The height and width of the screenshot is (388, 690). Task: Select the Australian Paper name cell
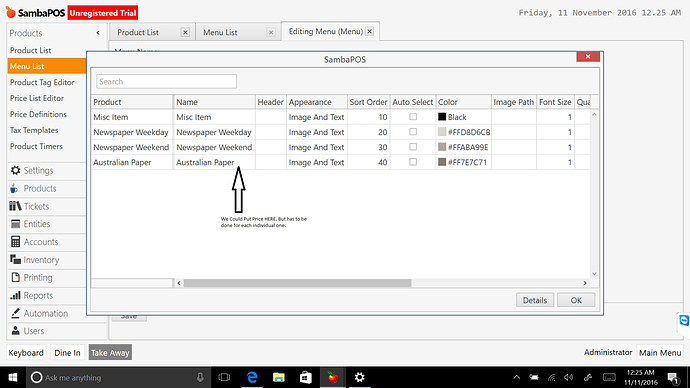pos(214,162)
